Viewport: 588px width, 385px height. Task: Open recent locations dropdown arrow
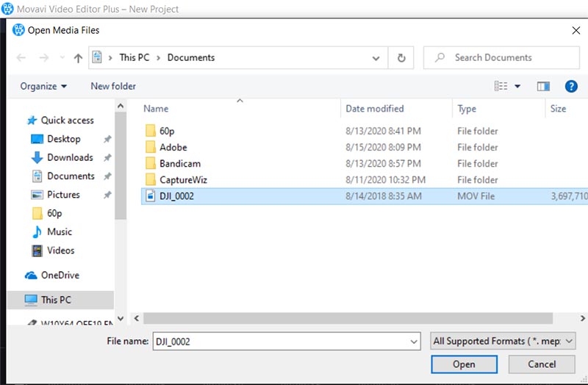point(62,58)
